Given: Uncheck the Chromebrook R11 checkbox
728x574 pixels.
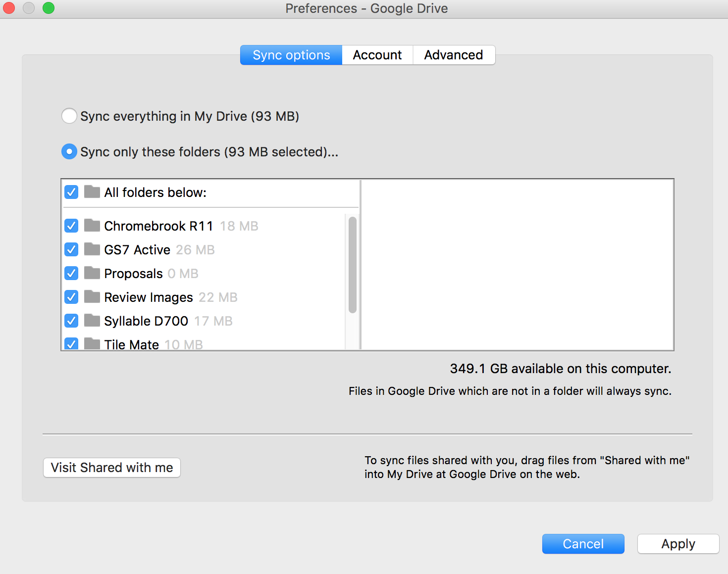Looking at the screenshot, I should coord(71,226).
